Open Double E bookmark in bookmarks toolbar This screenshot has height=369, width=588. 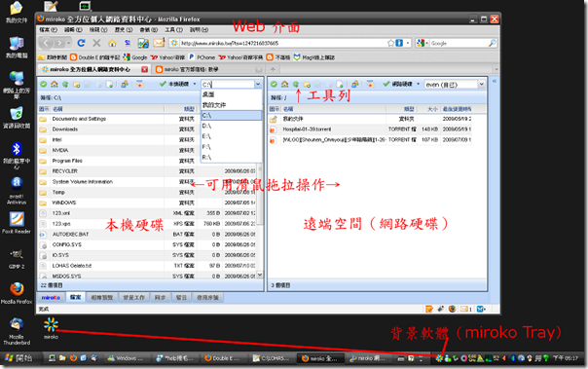(95, 57)
